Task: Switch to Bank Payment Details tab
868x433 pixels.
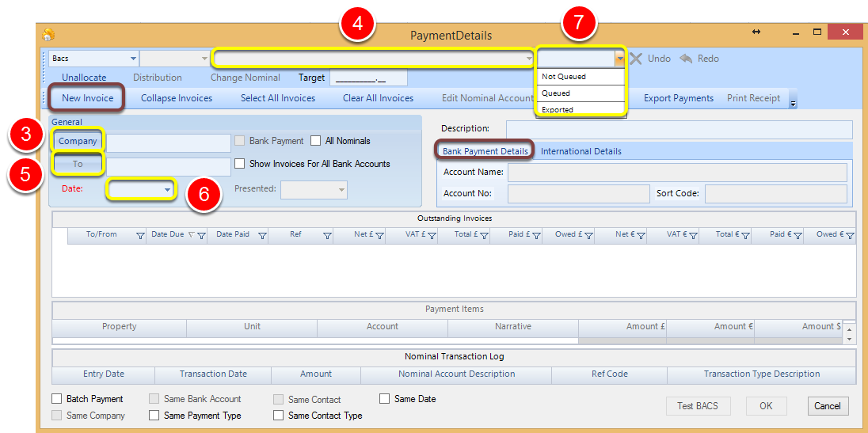Action: [x=485, y=151]
